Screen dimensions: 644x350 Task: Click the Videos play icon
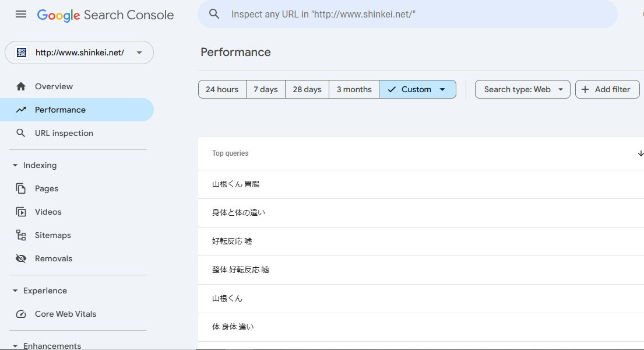21,212
